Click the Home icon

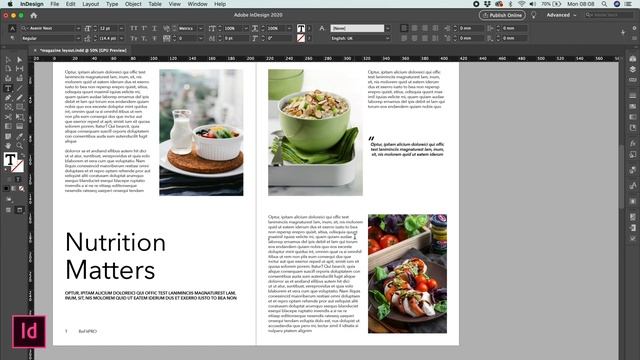(33, 16)
